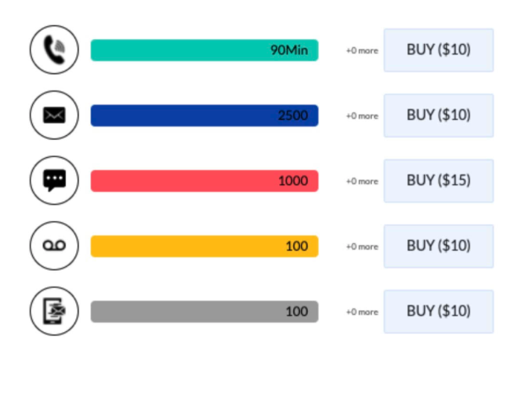This screenshot has height=398, width=532.
Task: Buy more call minutes for $10
Action: 438,50
